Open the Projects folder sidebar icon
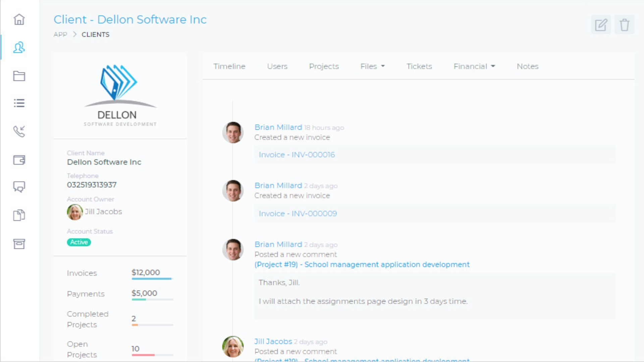This screenshot has width=644, height=362. 19,76
